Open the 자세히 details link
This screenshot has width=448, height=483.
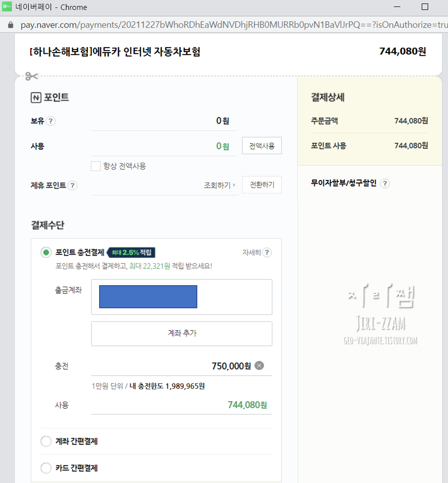[251, 253]
